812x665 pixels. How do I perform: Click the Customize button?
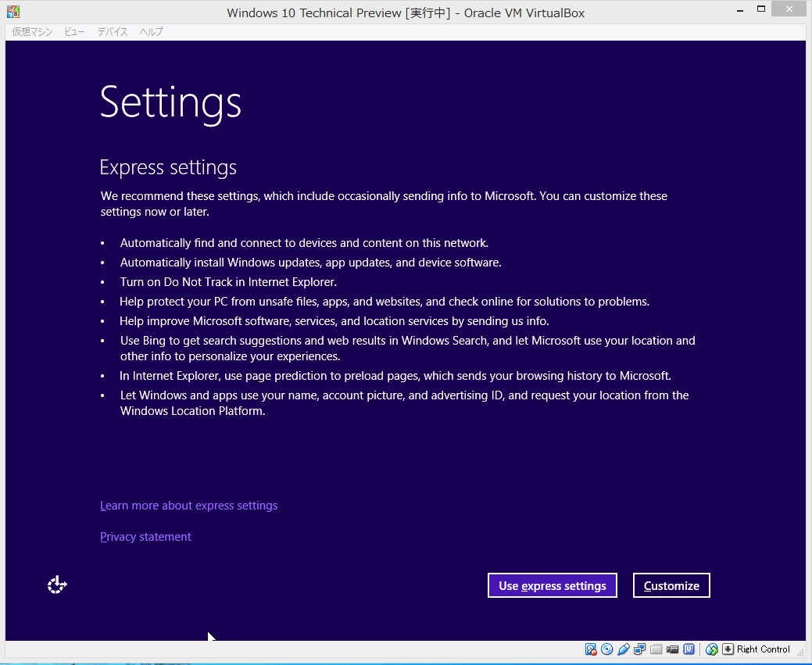coord(671,585)
